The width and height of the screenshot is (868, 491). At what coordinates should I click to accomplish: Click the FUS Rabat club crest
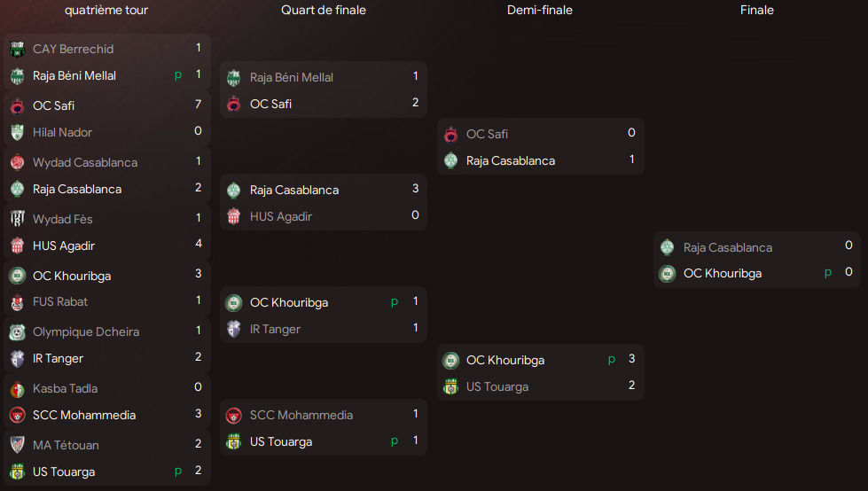17,302
